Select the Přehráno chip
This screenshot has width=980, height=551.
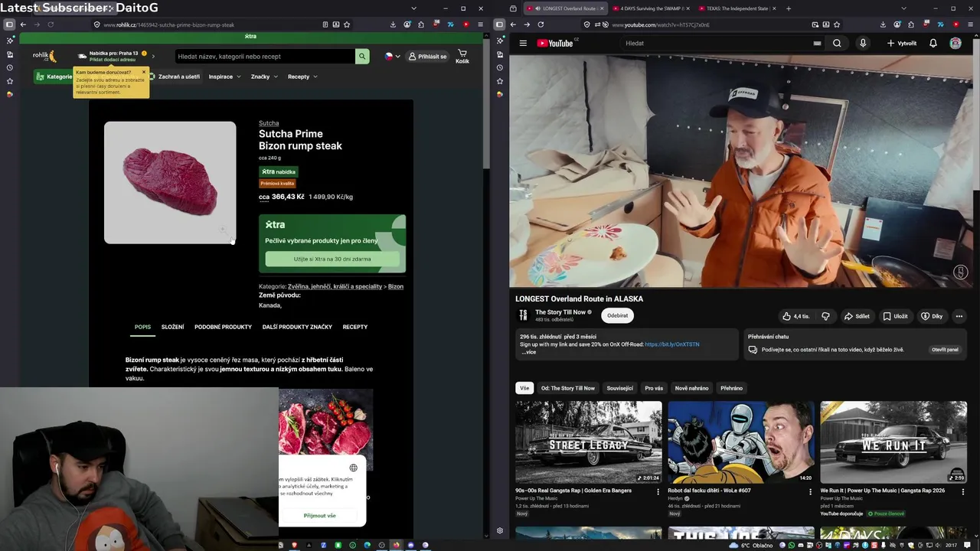click(731, 388)
